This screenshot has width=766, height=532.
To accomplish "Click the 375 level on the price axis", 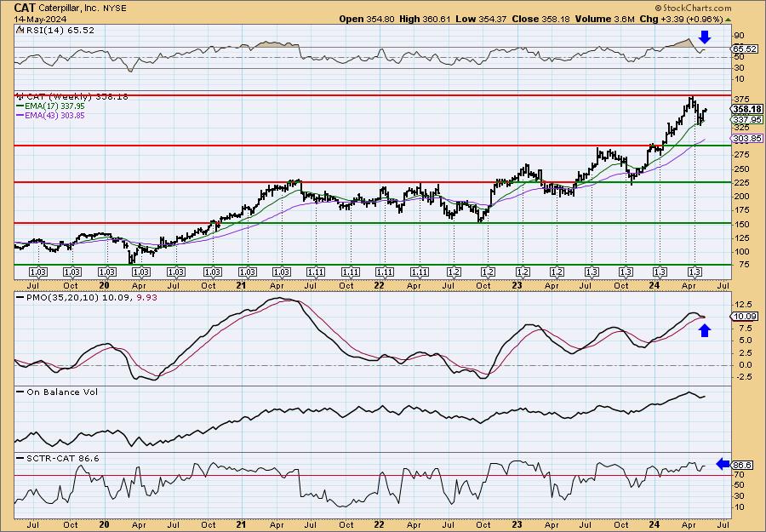I will [741, 100].
